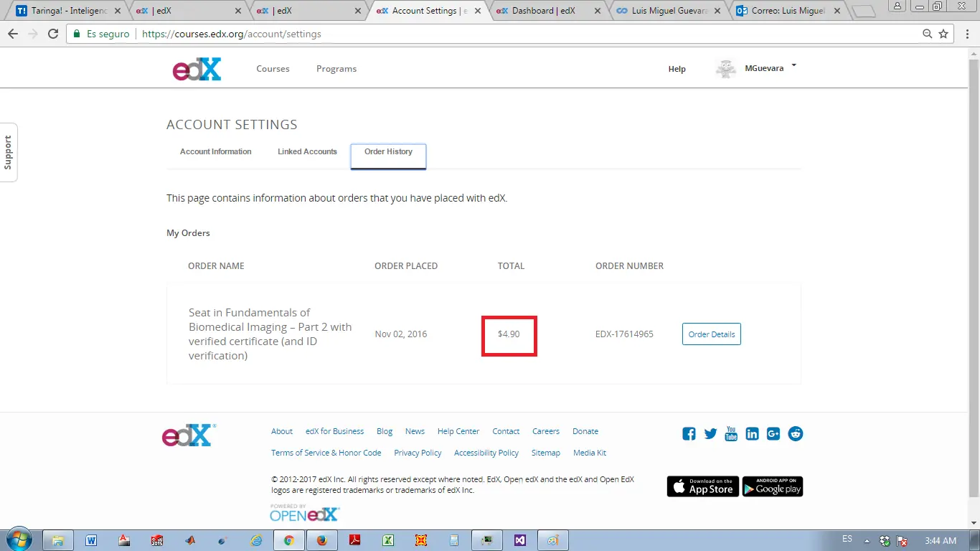Screen dimensions: 980x551
Task: Open the Windows Start menu
Action: pyautogui.click(x=19, y=540)
